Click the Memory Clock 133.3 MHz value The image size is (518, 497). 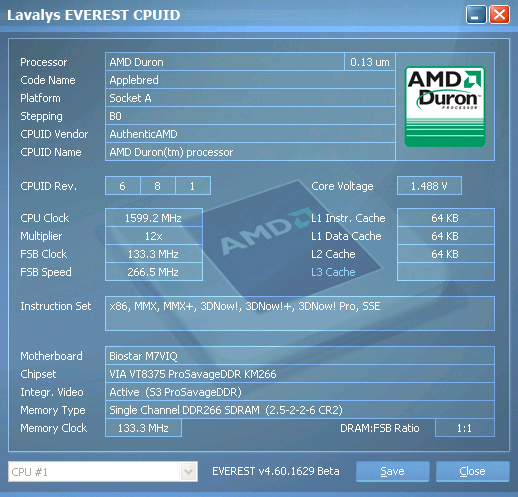point(143,428)
